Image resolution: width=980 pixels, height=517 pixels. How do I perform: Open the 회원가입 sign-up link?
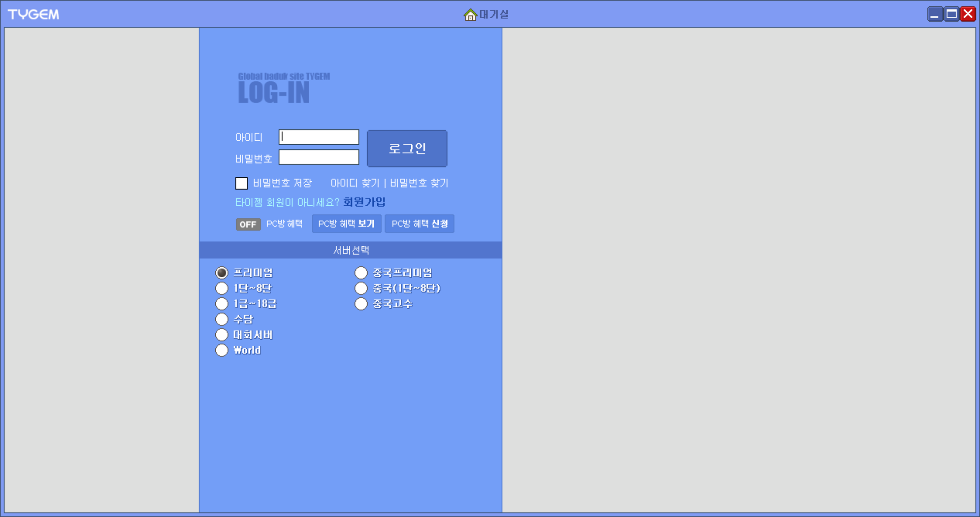tap(364, 202)
